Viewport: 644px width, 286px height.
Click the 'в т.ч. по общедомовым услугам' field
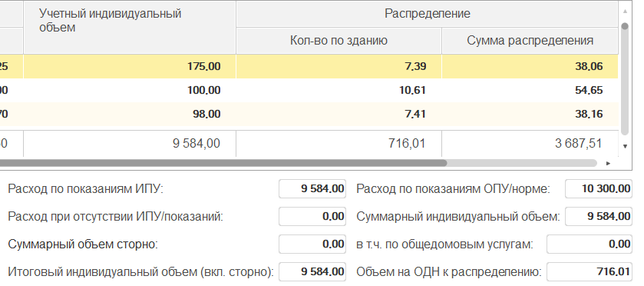coord(590,244)
